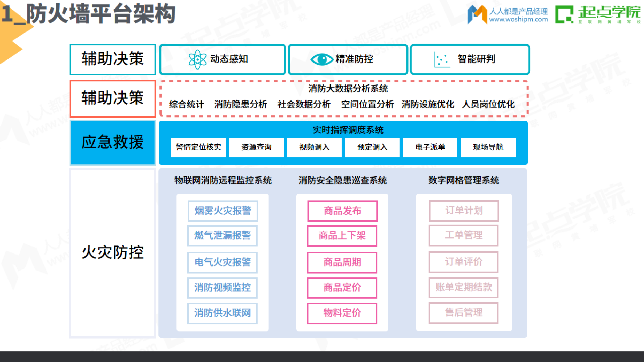Open the www.woshipm.com website link
The image size is (644, 362).
click(519, 19)
